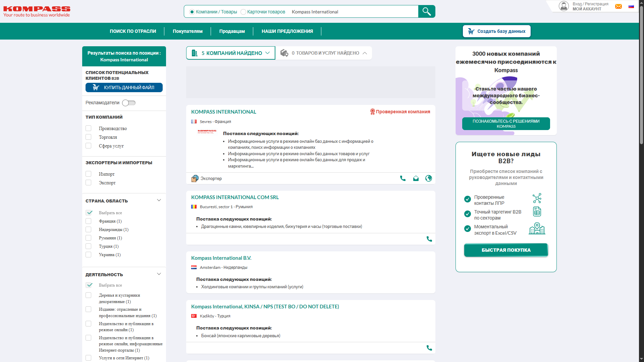Click the green checkmark beside Проверенные контакты ЛПР
Viewport: 644px width, 362px height.
coord(468,199)
